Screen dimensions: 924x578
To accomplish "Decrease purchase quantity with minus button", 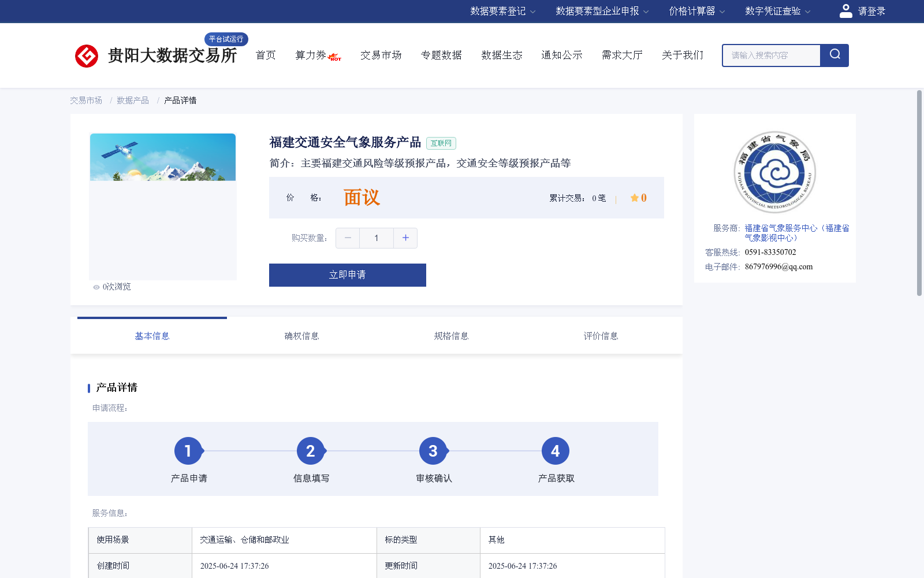I will coord(348,238).
